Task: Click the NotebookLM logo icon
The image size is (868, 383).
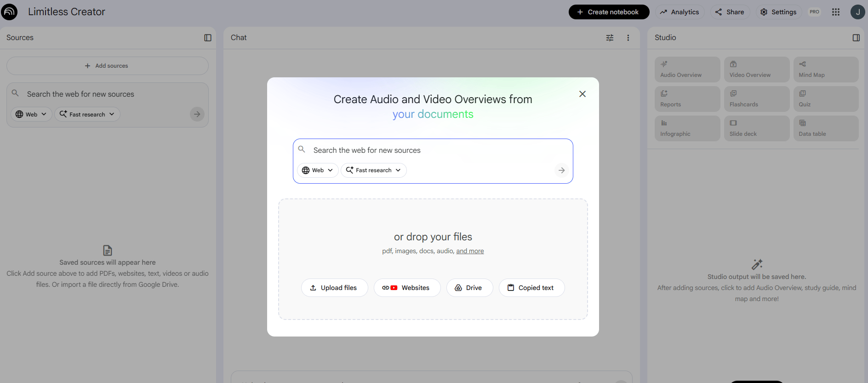Action: [x=9, y=12]
